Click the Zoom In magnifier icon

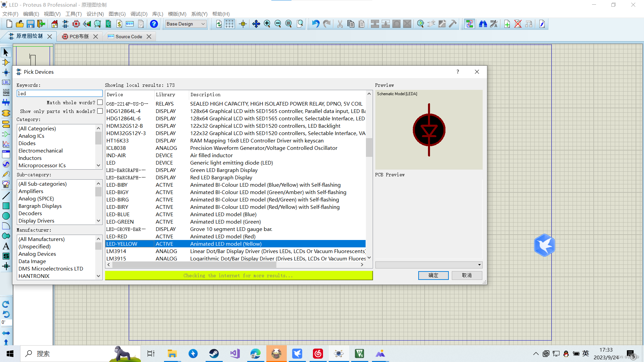point(267,24)
